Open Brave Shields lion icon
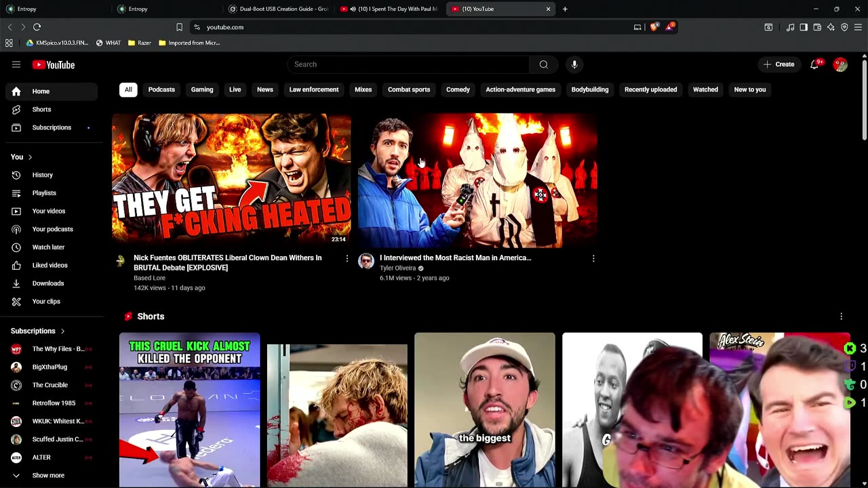Screen dimensions: 868x488 [x=654, y=27]
